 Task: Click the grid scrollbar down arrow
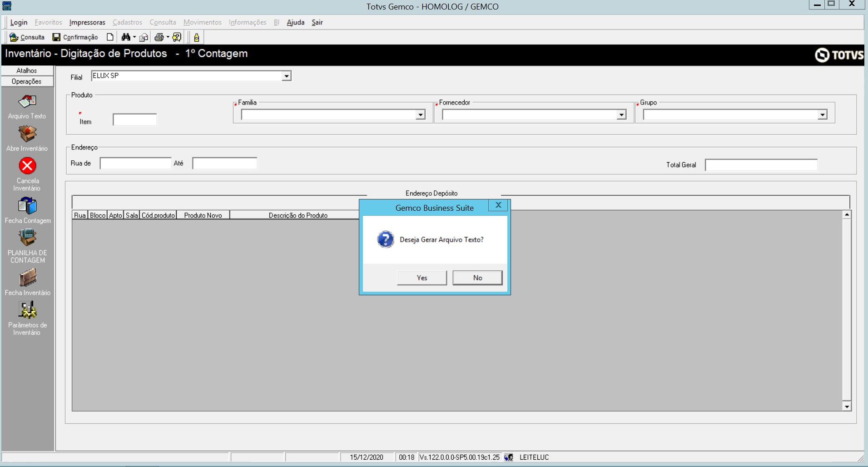[847, 407]
